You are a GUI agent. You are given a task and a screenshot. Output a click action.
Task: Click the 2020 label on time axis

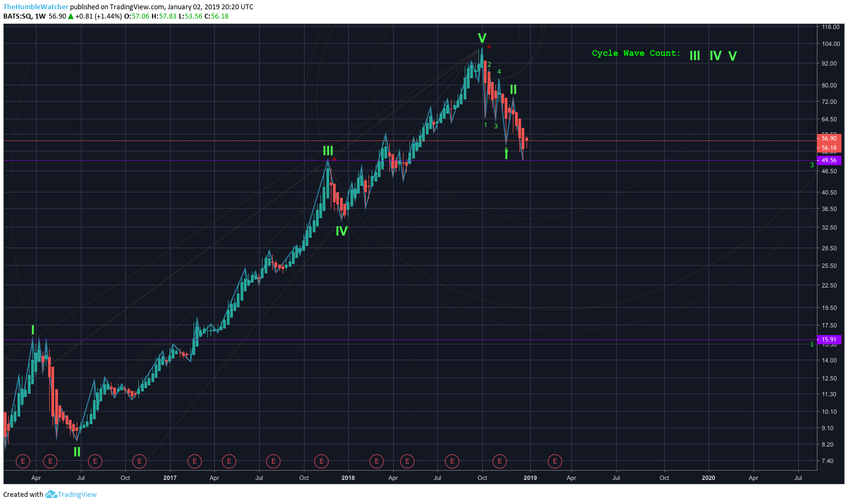[708, 478]
